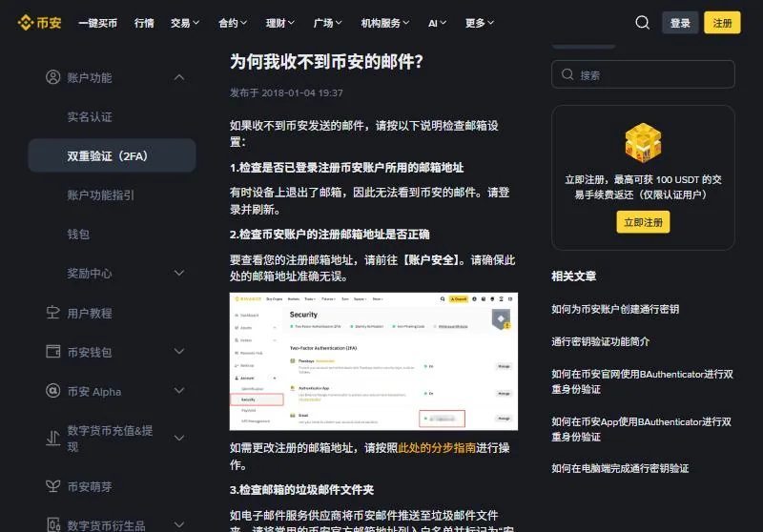Open article 如何在电脑端完成通行密钥验证
763x532 pixels.
620,468
